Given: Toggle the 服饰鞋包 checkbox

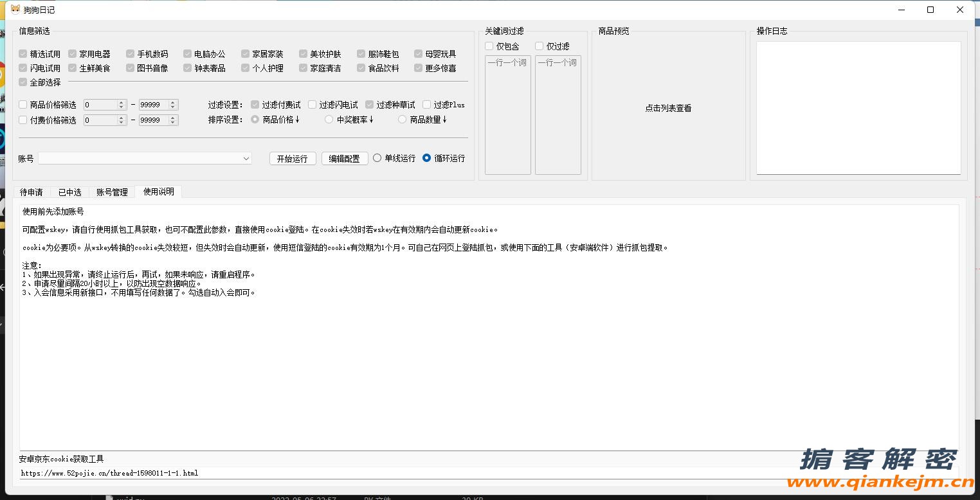Looking at the screenshot, I should [361, 54].
